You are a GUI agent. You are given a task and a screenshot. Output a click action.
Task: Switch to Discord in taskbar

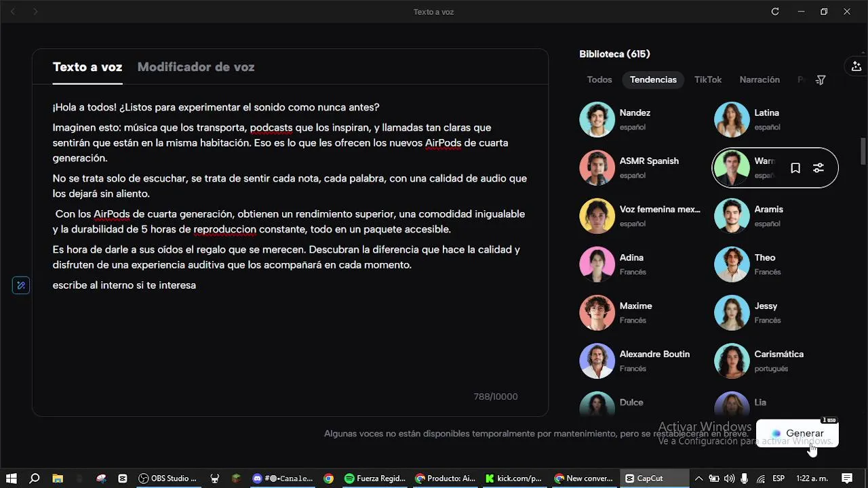click(x=283, y=478)
